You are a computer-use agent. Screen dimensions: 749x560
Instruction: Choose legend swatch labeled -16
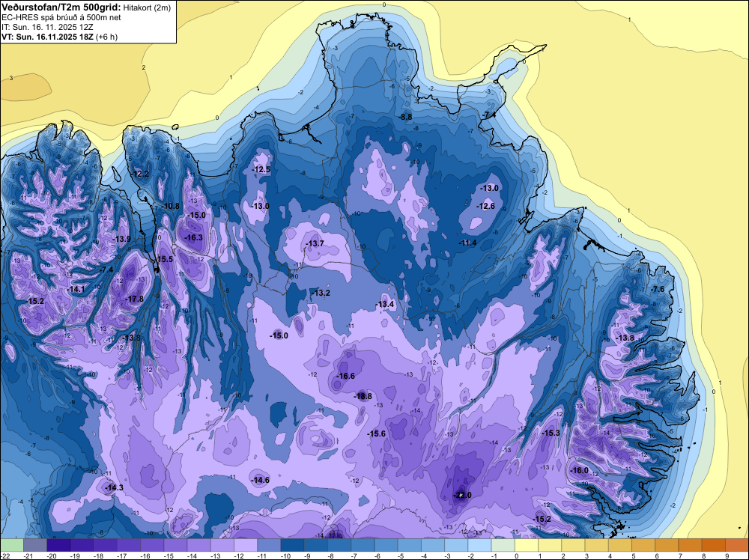tap(152, 545)
